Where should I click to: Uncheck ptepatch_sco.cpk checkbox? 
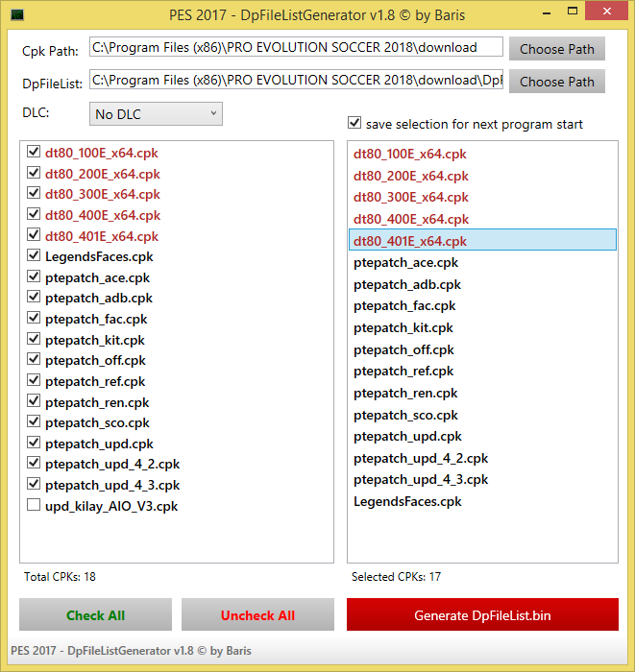pyautogui.click(x=34, y=421)
